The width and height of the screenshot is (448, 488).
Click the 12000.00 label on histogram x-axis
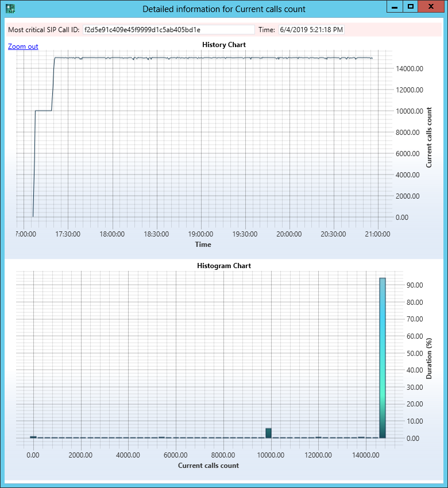318,455
